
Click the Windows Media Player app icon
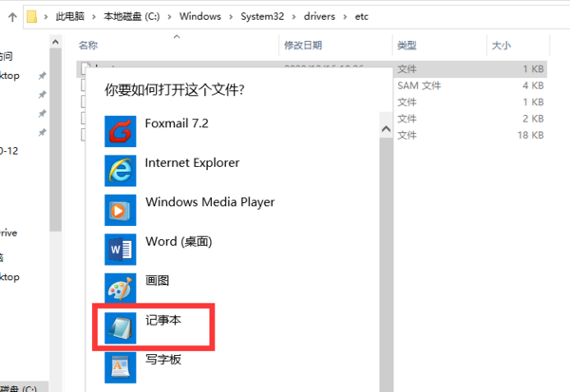coord(121,210)
